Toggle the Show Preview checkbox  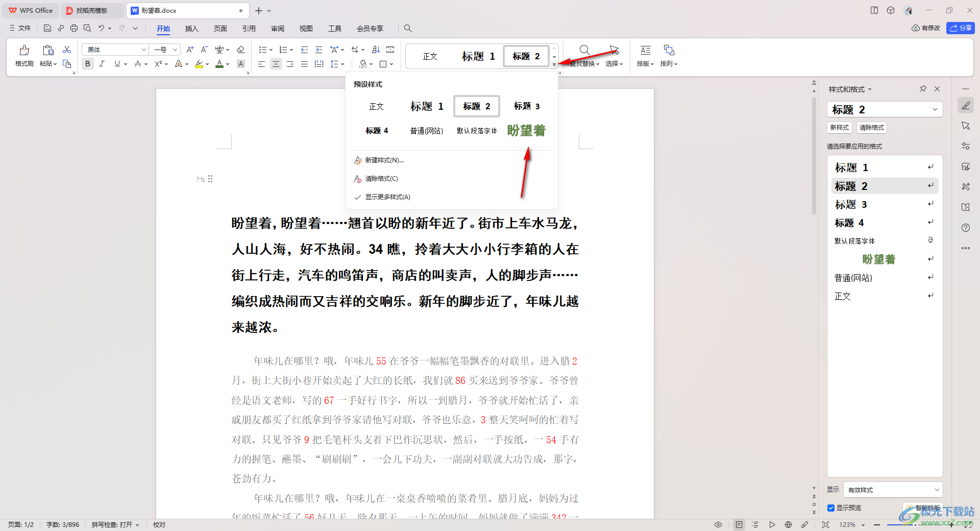pos(831,508)
